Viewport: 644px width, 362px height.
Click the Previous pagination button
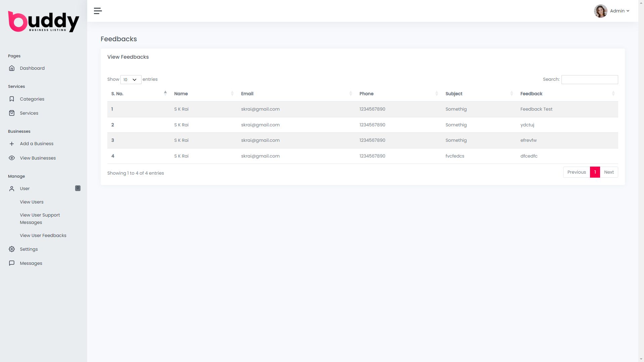click(576, 172)
